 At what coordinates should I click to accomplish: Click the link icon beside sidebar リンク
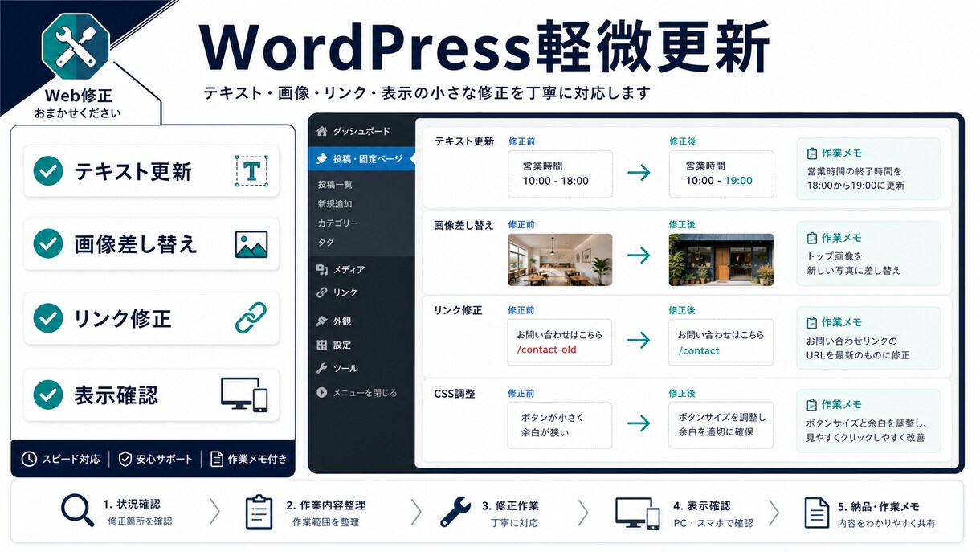(322, 292)
